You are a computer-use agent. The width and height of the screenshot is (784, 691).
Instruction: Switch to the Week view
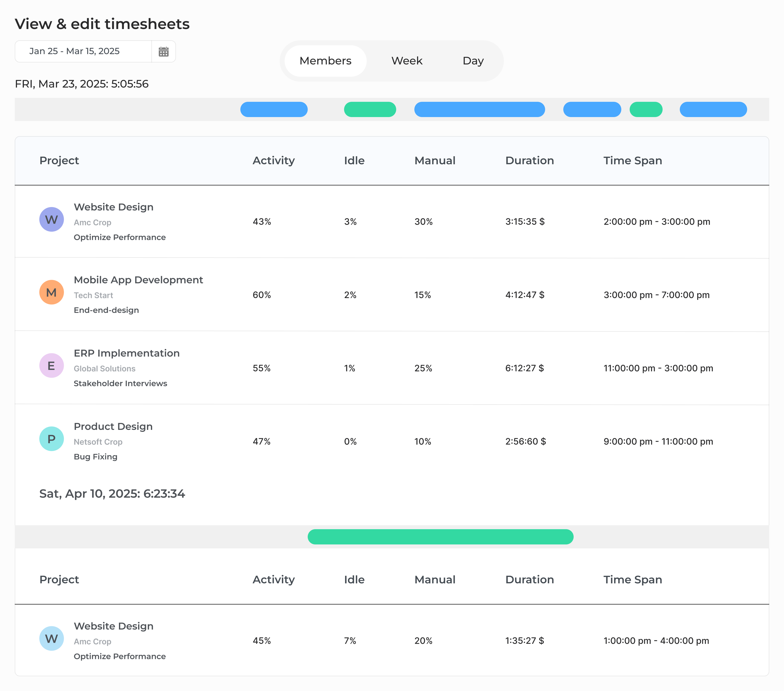(406, 61)
